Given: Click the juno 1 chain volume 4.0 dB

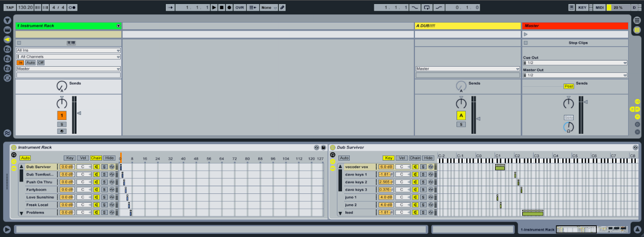Looking at the screenshot, I should 386,197.
